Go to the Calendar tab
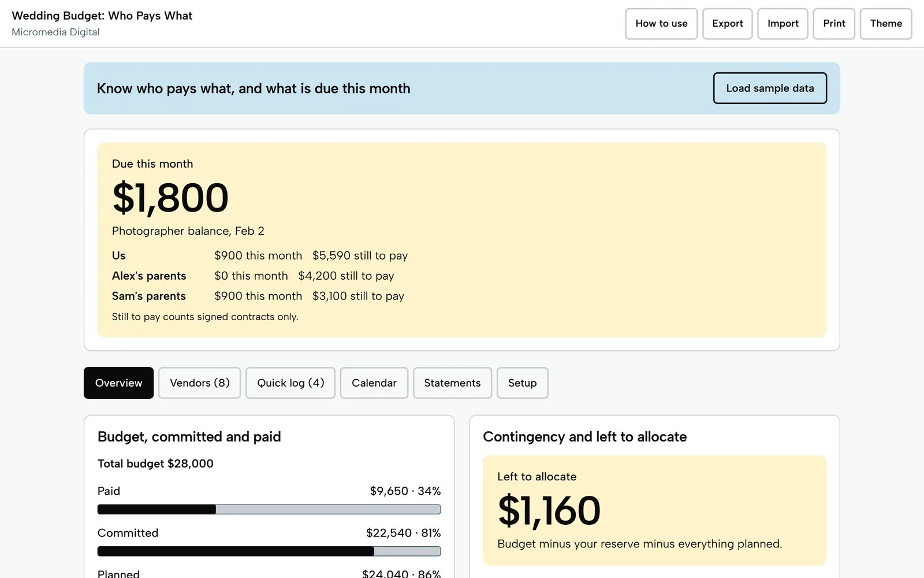This screenshot has height=578, width=924. point(374,383)
